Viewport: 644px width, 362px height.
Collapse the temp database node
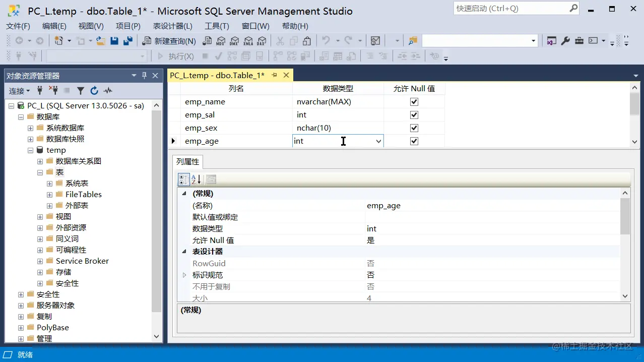[x=30, y=150]
